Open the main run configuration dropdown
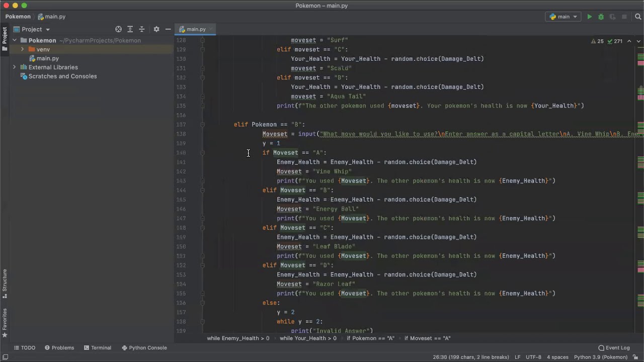Viewport: 644px width, 362px height. click(x=563, y=17)
